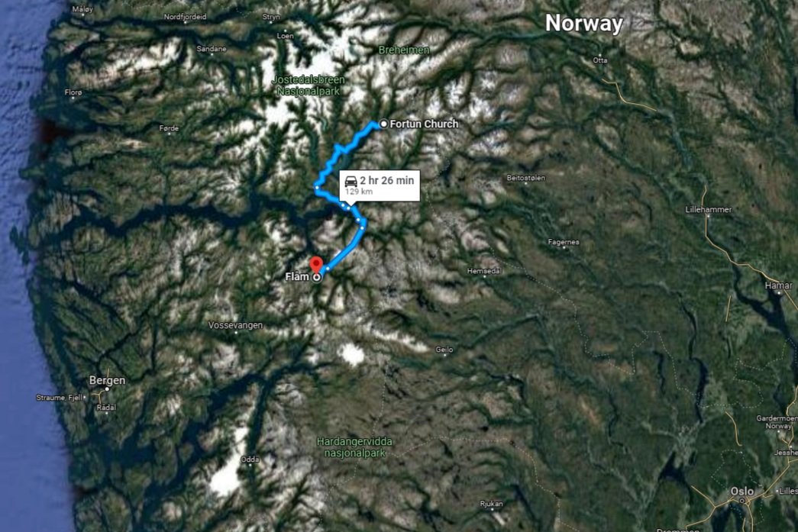
Task: Click the car icon in the route popup
Action: click(x=351, y=181)
